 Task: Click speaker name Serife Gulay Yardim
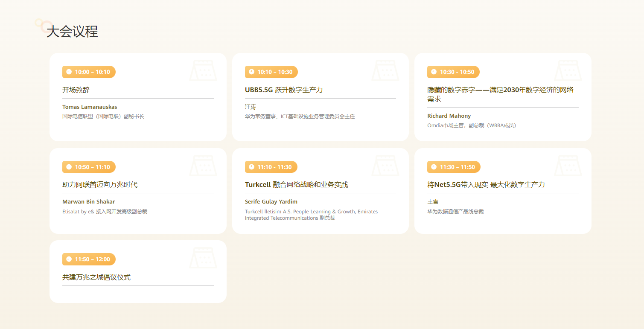271,201
